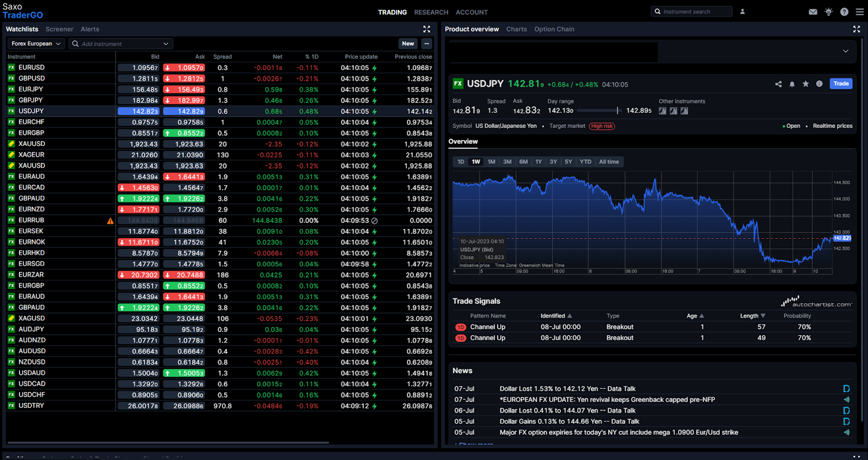Set chart range to All time
The width and height of the screenshot is (868, 460).
pos(609,162)
